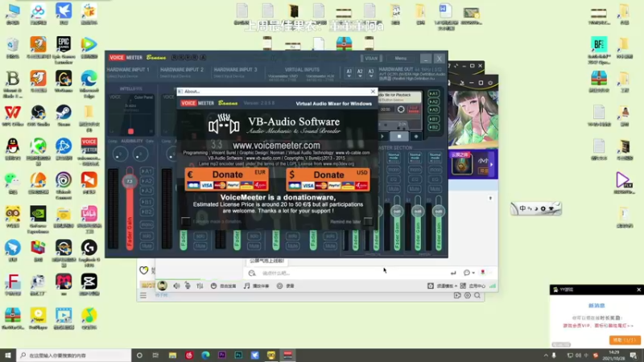
Task: Expand the room template dropdown in YY toolbar
Action: click(456, 286)
